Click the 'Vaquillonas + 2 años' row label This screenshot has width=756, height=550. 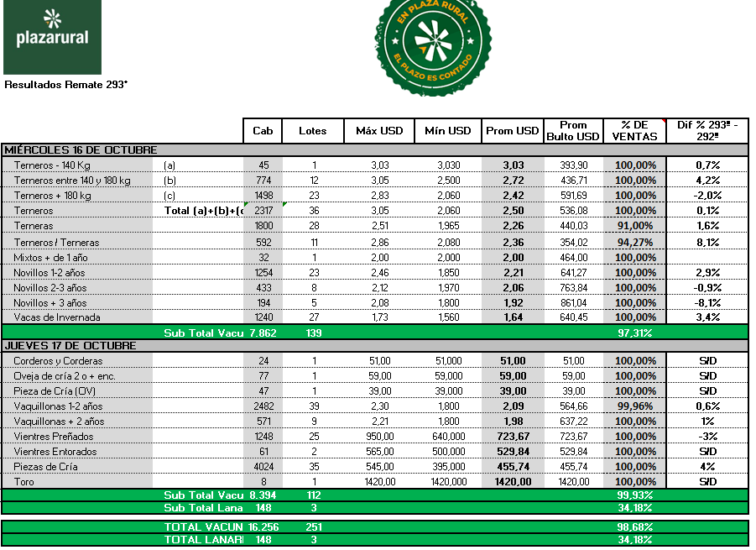pos(59,422)
